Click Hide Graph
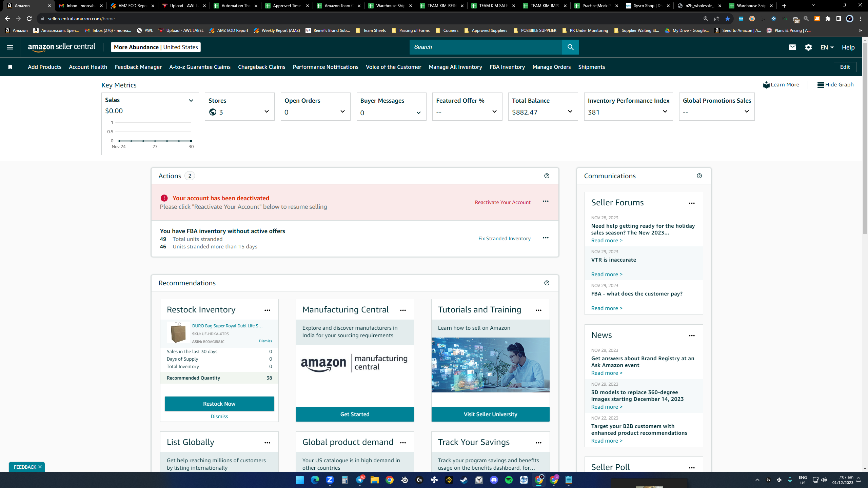The width and height of the screenshot is (868, 488). click(x=835, y=85)
